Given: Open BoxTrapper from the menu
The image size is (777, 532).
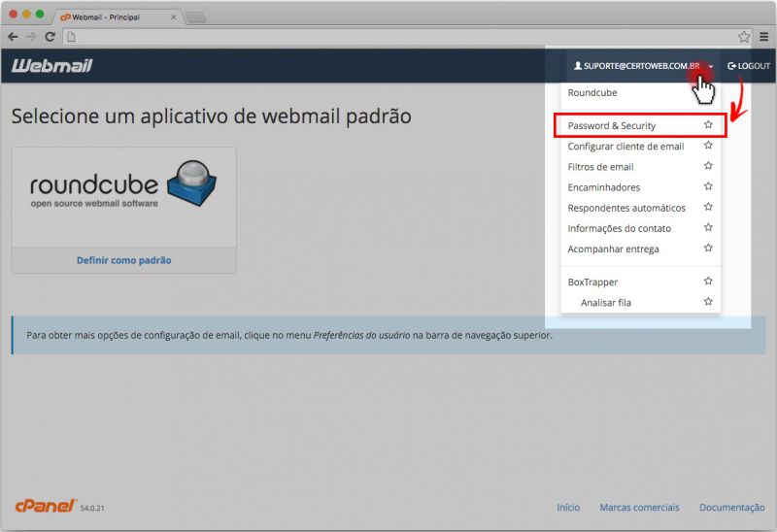Looking at the screenshot, I should coord(592,282).
